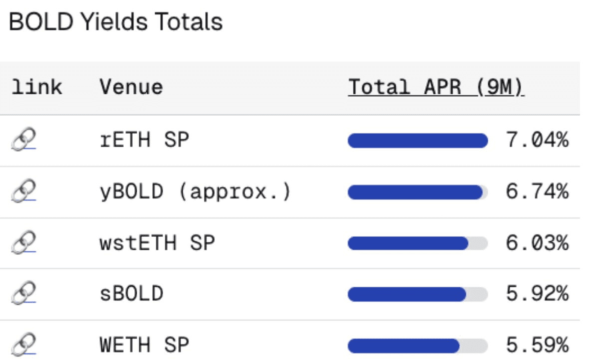This screenshot has height=364, width=589.
Task: Click the rETH SP APR progress bar
Action: (417, 141)
